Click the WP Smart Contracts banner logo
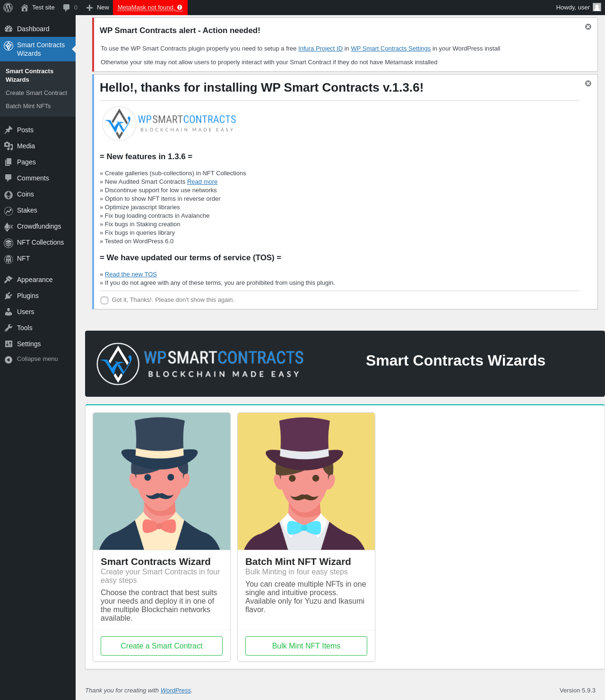605x700 pixels. [200, 364]
